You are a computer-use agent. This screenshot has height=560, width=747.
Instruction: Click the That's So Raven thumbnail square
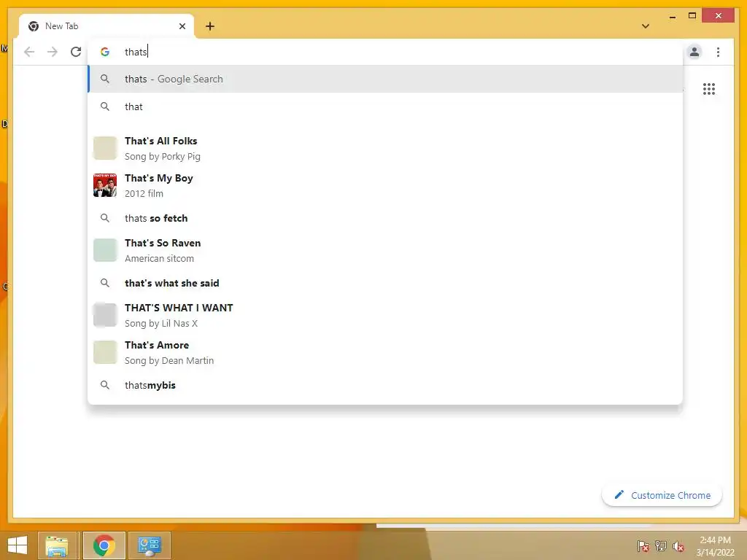(105, 250)
